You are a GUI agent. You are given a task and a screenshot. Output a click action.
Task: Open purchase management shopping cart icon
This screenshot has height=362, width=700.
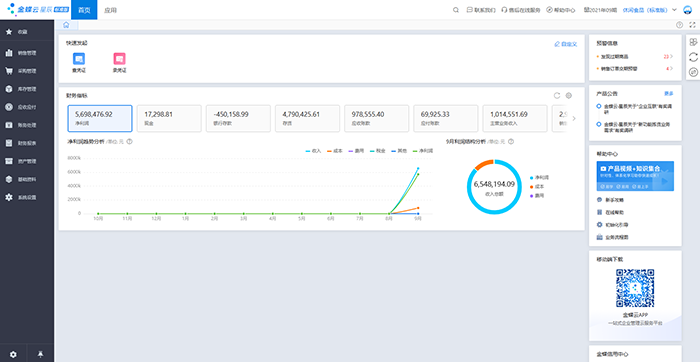(x=9, y=71)
